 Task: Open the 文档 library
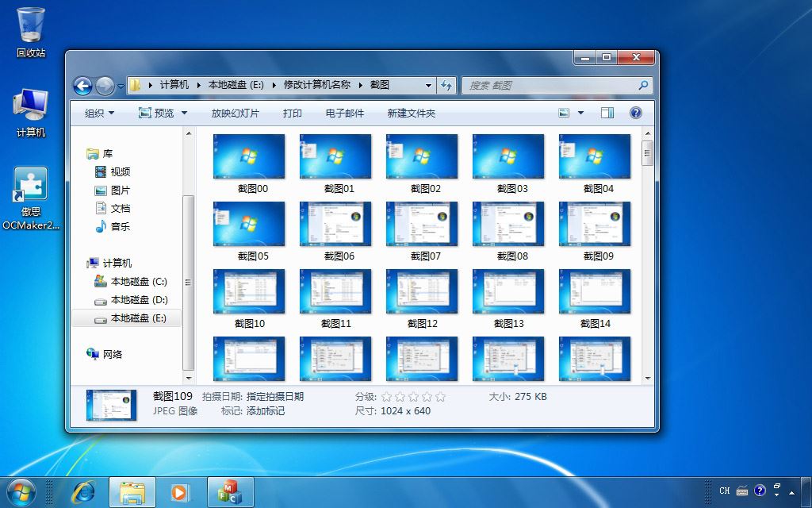pyautogui.click(x=113, y=209)
